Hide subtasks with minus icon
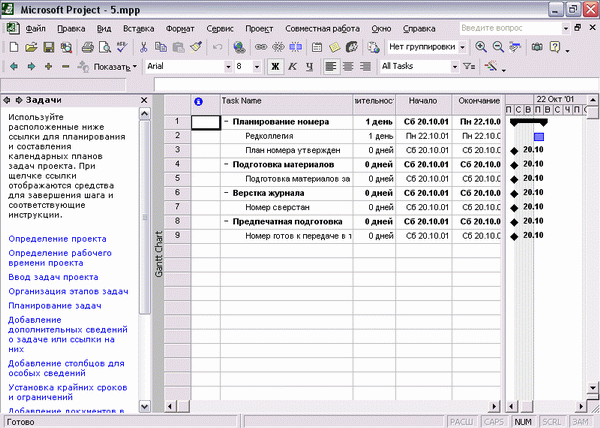This screenshot has width=600, height=428. (66, 67)
